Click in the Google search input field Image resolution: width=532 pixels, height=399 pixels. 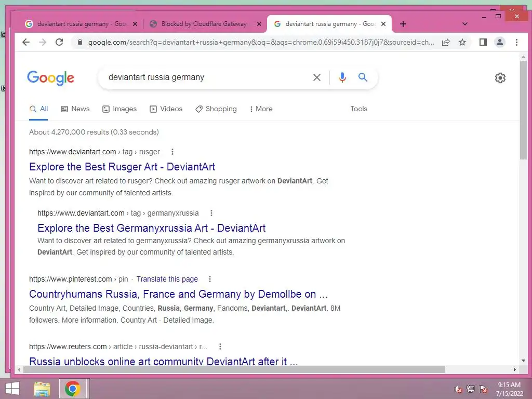tap(207, 77)
